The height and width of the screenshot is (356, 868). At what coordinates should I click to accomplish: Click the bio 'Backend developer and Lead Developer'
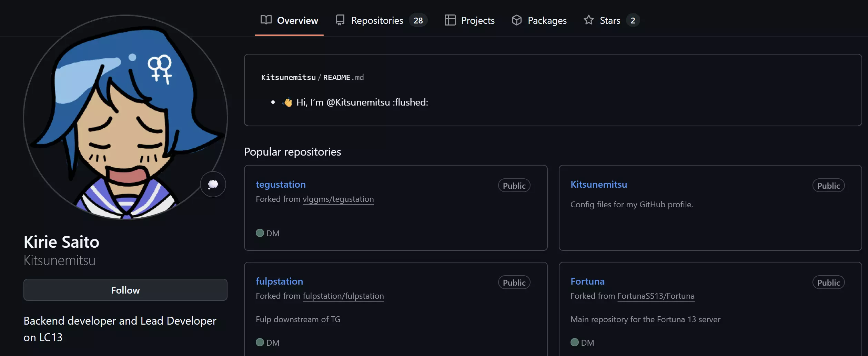tap(120, 321)
